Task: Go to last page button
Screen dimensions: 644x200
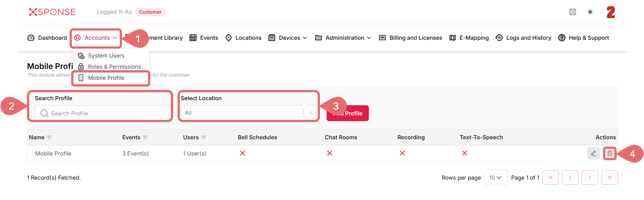Action: point(609,177)
